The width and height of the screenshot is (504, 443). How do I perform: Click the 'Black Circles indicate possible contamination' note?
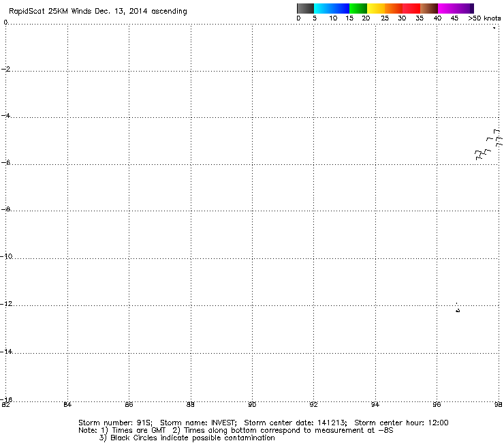click(x=193, y=438)
